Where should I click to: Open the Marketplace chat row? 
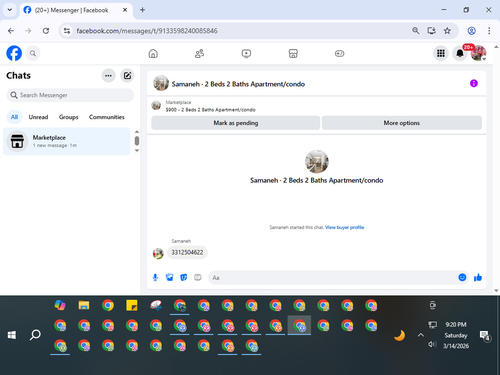[x=67, y=141]
